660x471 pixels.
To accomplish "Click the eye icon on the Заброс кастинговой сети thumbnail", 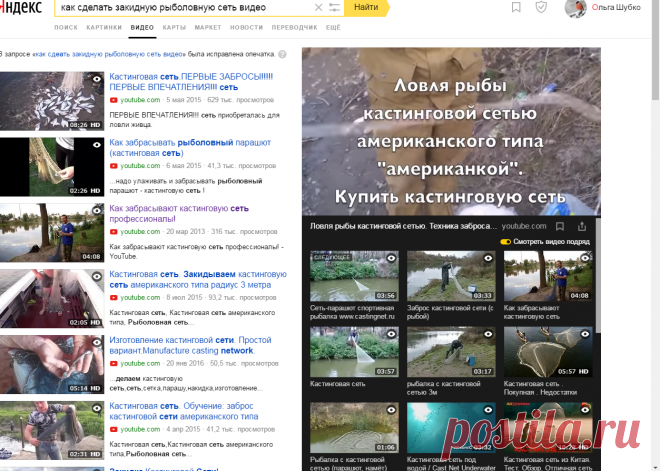I will (x=488, y=258).
